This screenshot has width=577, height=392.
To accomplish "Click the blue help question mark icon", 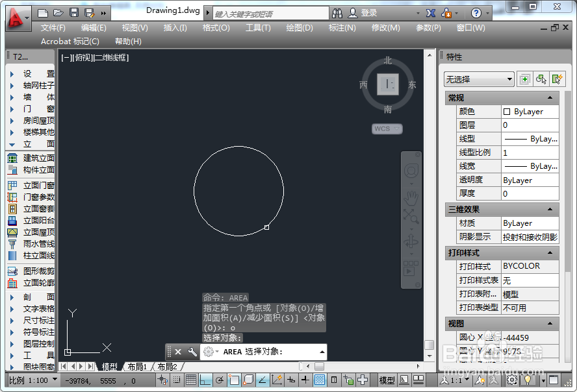I will point(476,14).
